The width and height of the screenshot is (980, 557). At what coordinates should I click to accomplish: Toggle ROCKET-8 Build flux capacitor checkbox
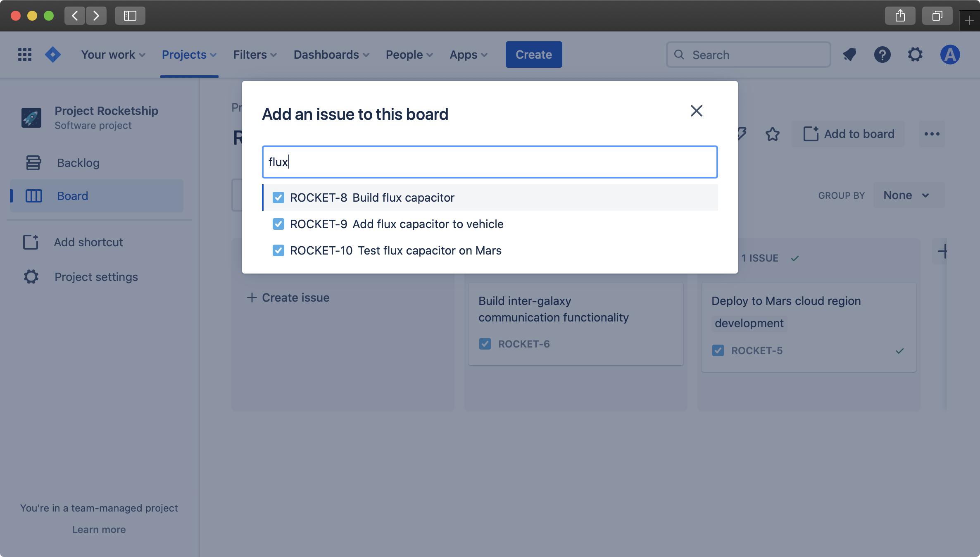click(x=278, y=198)
